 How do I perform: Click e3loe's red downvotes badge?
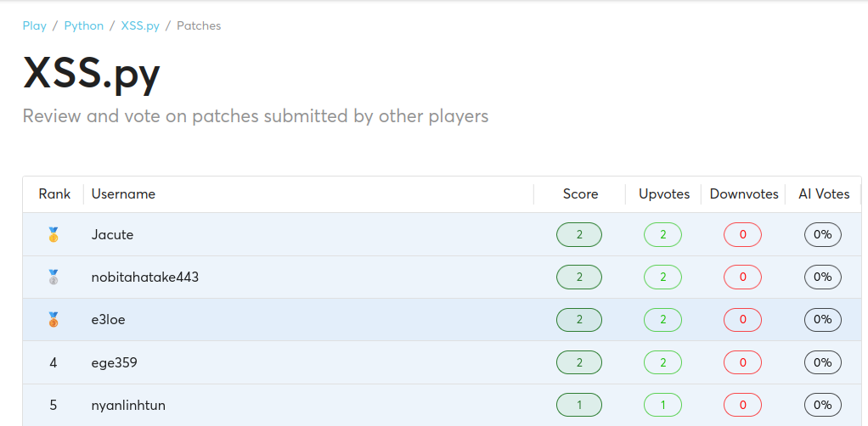[742, 320]
